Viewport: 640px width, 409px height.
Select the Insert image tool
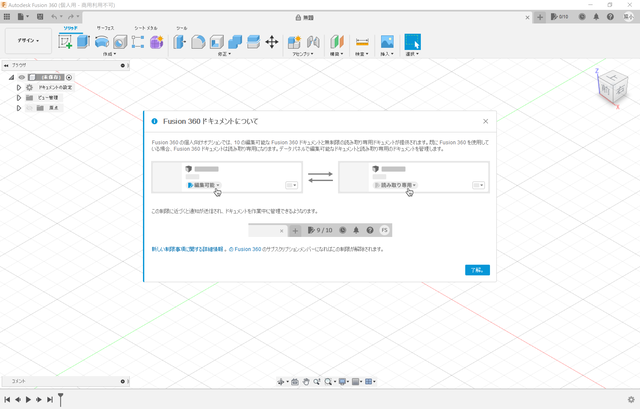coord(387,42)
